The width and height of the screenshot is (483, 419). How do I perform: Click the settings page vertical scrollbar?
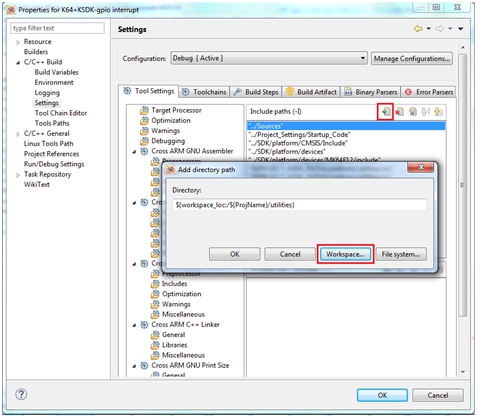[462, 185]
